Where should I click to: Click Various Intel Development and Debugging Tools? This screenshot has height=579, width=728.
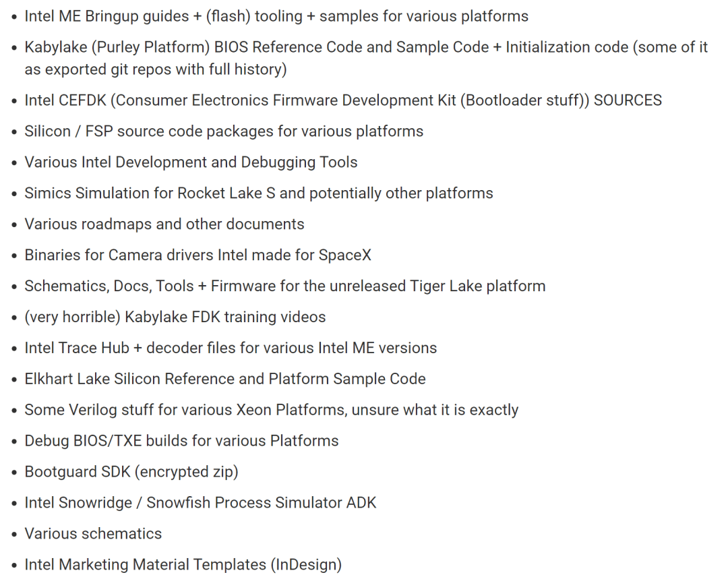click(x=191, y=162)
